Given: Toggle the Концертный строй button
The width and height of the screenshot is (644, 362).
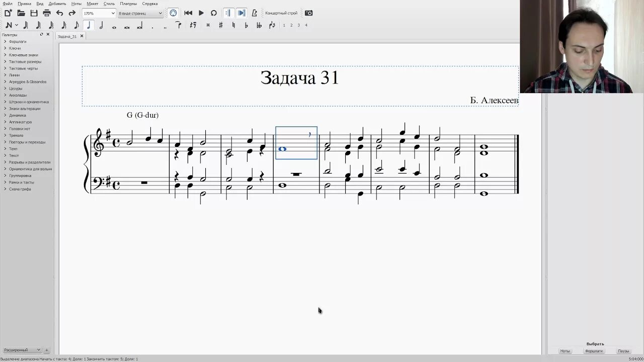Looking at the screenshot, I should [281, 13].
